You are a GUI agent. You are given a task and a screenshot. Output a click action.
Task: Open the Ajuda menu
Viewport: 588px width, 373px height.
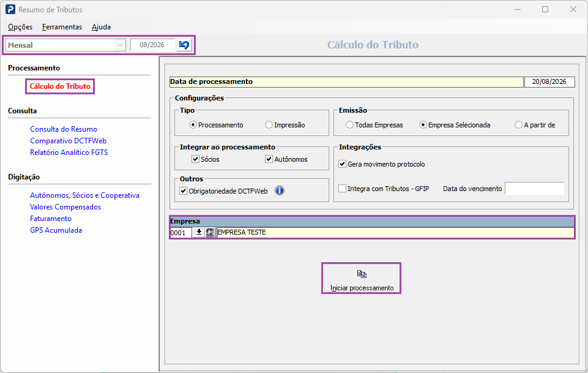click(101, 27)
